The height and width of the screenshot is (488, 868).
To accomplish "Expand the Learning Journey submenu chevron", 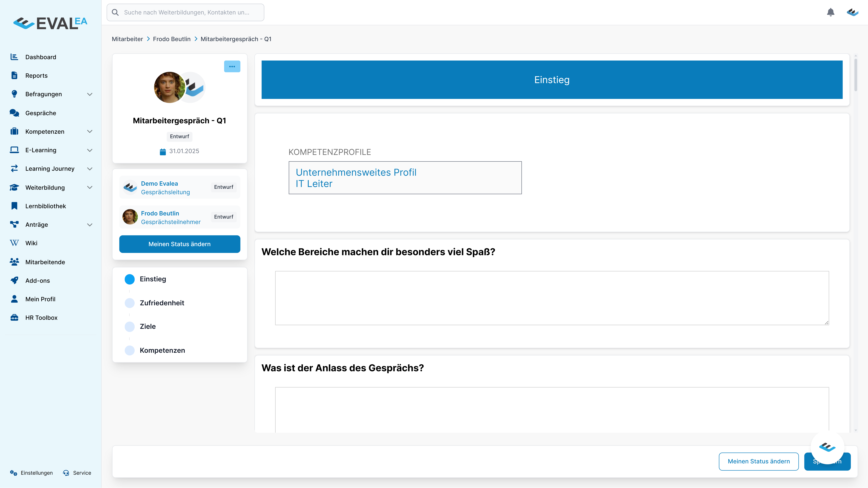I will pyautogui.click(x=90, y=169).
